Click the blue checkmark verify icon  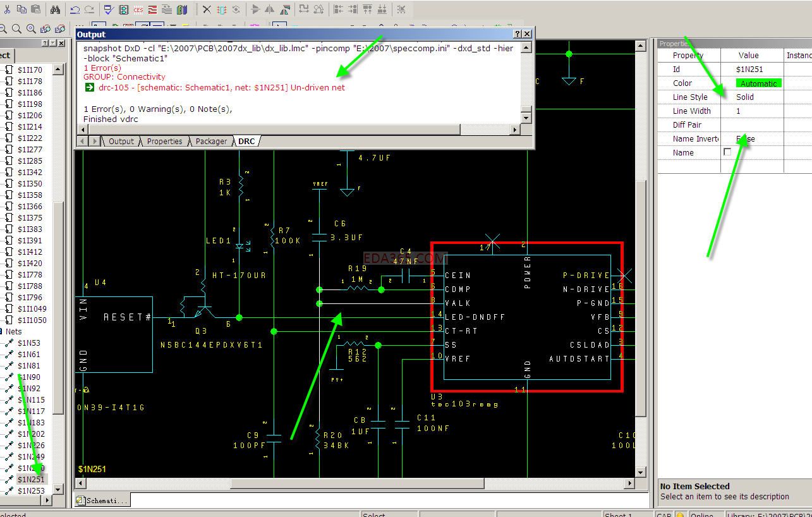[x=108, y=9]
